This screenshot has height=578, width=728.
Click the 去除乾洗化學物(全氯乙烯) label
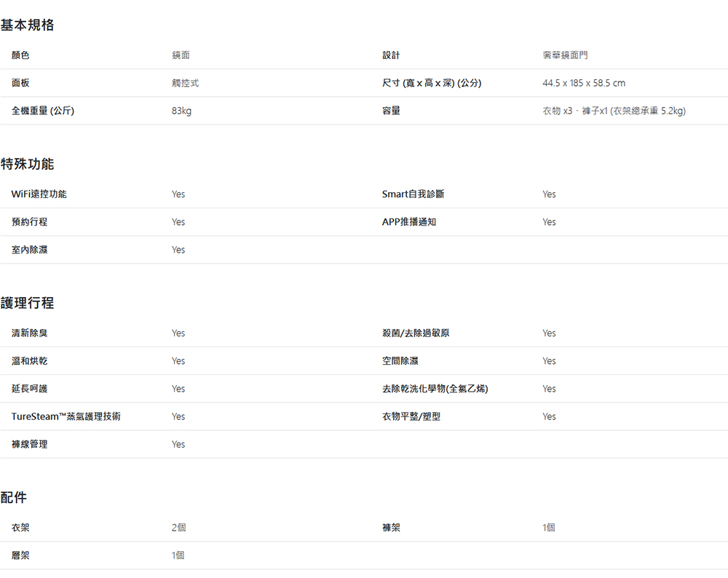pos(435,389)
